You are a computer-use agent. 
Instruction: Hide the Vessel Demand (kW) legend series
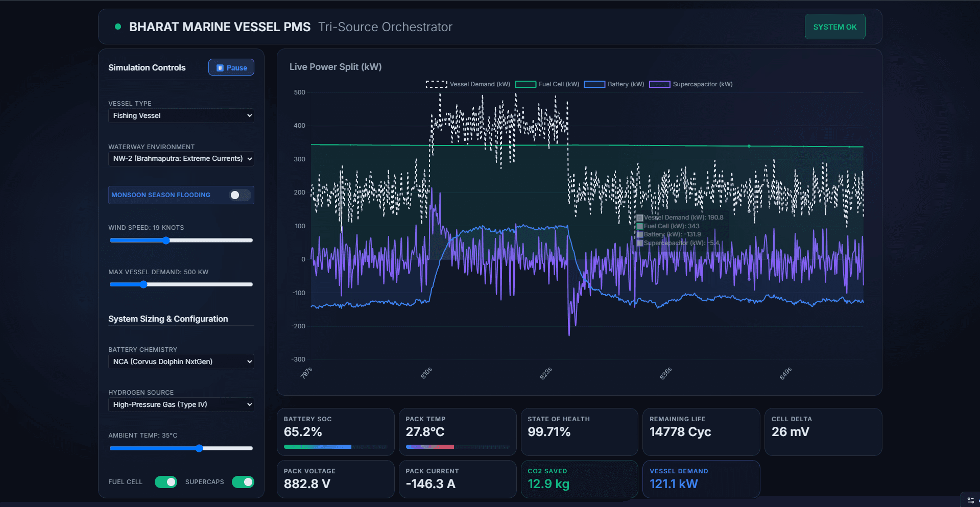coord(468,84)
